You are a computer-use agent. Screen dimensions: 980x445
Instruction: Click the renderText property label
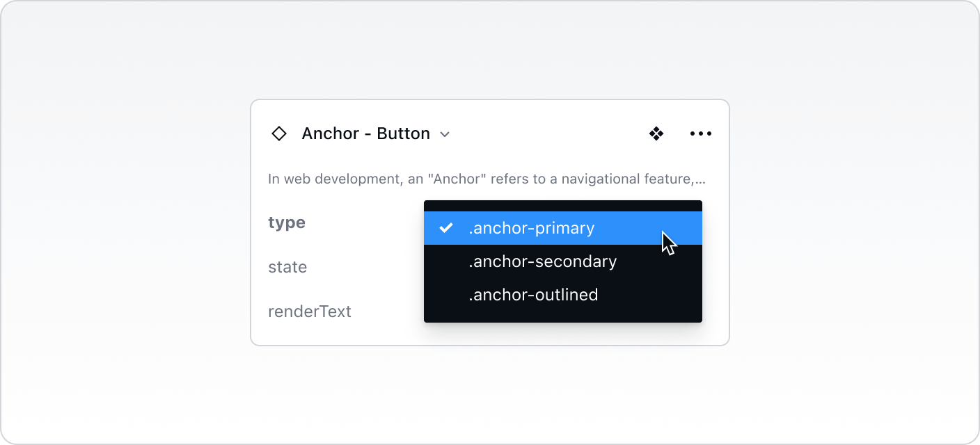click(310, 311)
